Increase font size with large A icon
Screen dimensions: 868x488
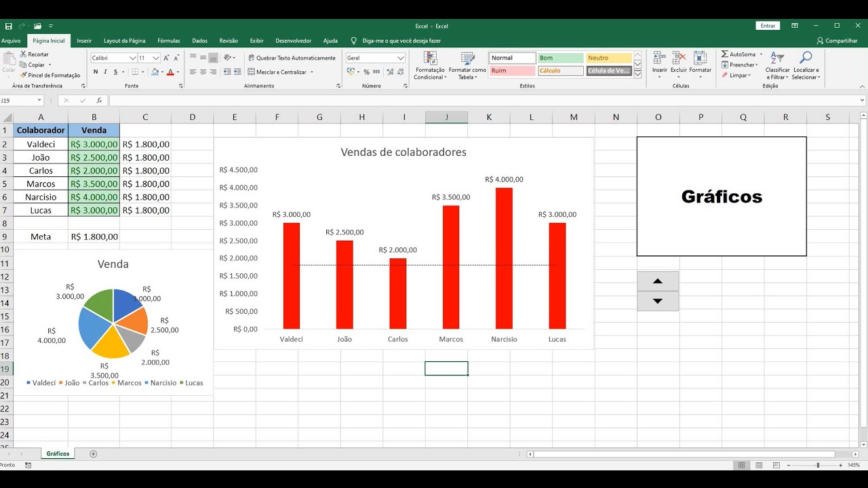coord(167,58)
